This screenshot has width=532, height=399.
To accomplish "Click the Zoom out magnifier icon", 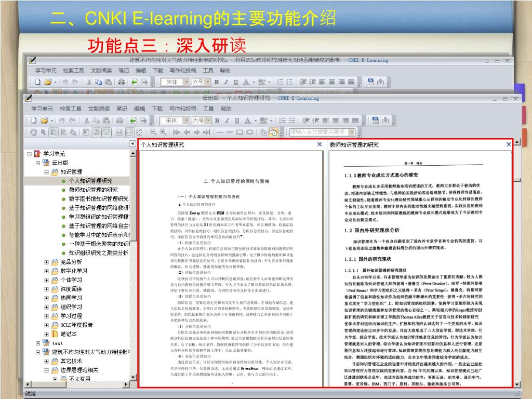I will [x=153, y=132].
